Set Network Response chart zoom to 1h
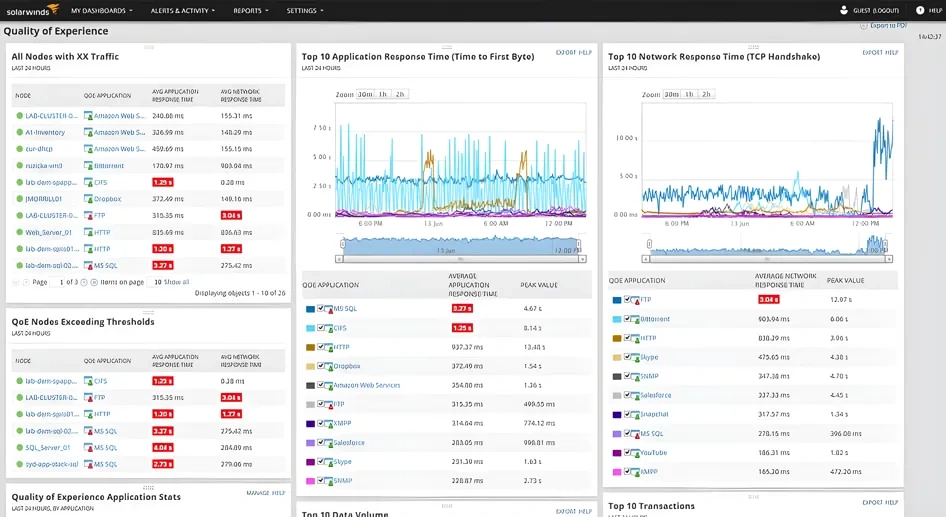The height and width of the screenshot is (517, 946). pos(689,94)
